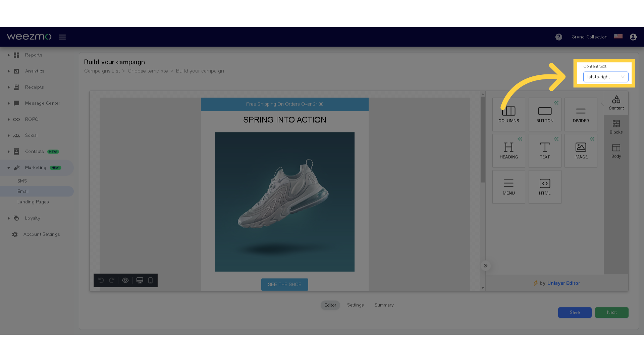Expand the Contacts tree arrow

[9, 152]
